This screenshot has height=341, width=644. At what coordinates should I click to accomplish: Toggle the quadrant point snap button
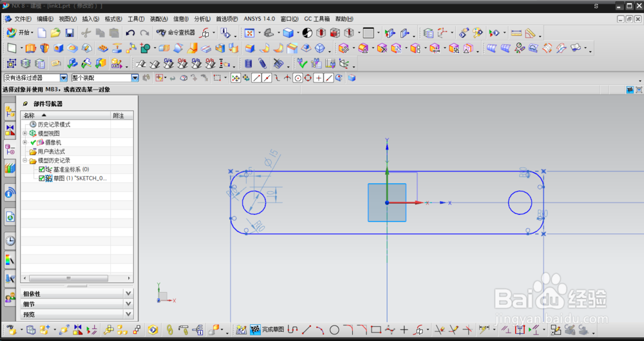tap(308, 78)
